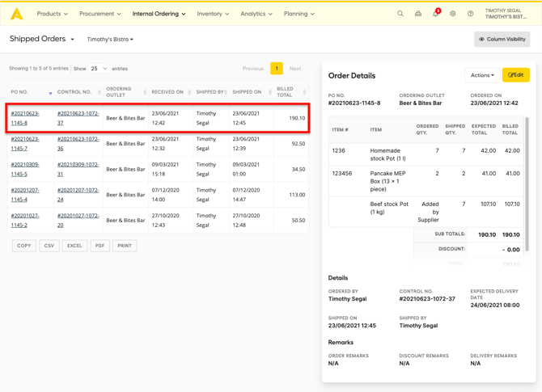This screenshot has width=542, height=392.
Task: Open the help question mark icon
Action: (x=470, y=14)
